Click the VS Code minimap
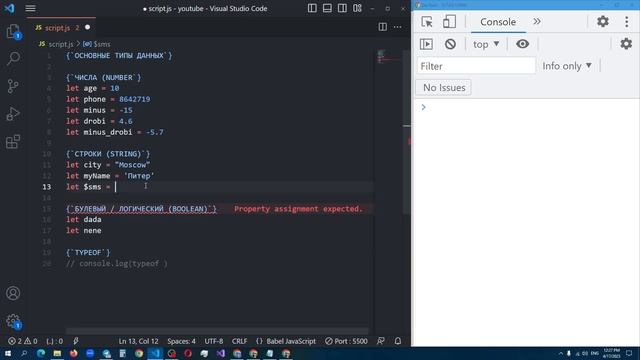Image resolution: width=640 pixels, height=360 pixels. 389,57
